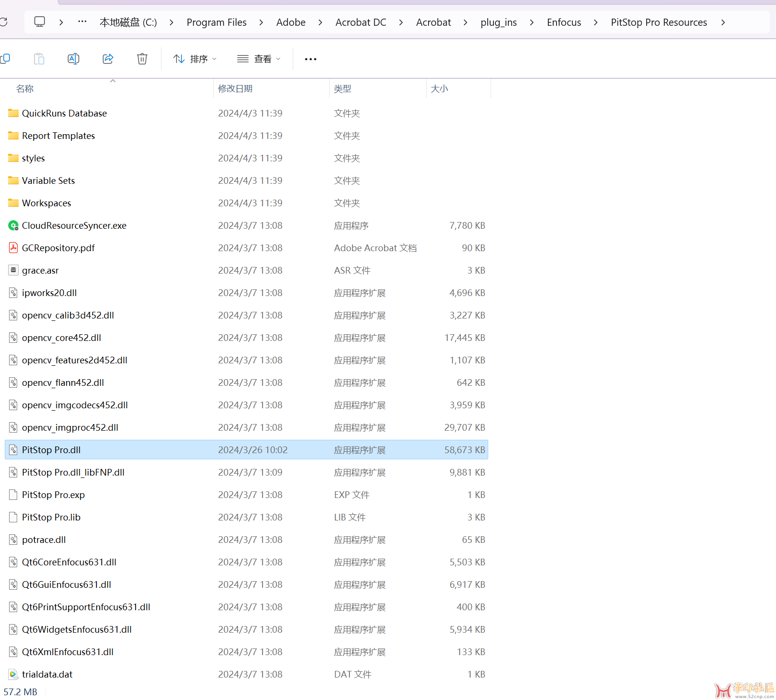Expand chevron after Adobe breadcrumb
Viewport: 776px width, 700px height.
click(x=320, y=22)
